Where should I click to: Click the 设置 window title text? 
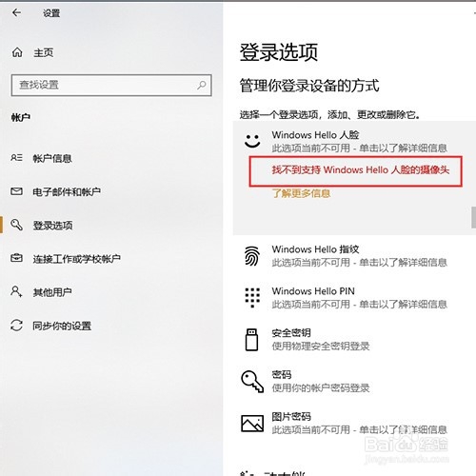(x=51, y=13)
